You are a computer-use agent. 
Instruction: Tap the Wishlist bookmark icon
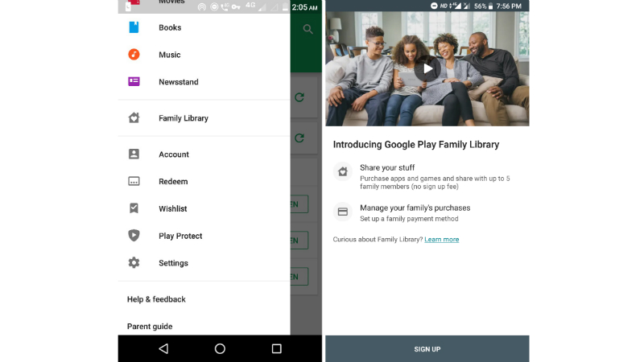click(x=134, y=208)
